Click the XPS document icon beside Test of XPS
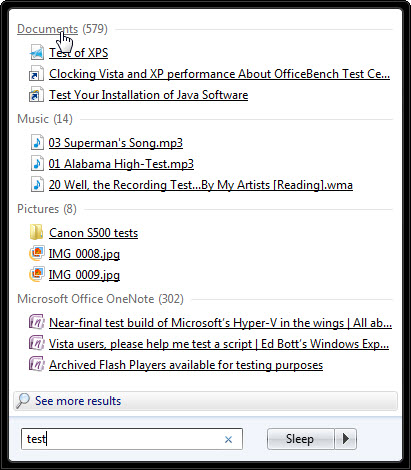411x470 pixels. tap(36, 53)
